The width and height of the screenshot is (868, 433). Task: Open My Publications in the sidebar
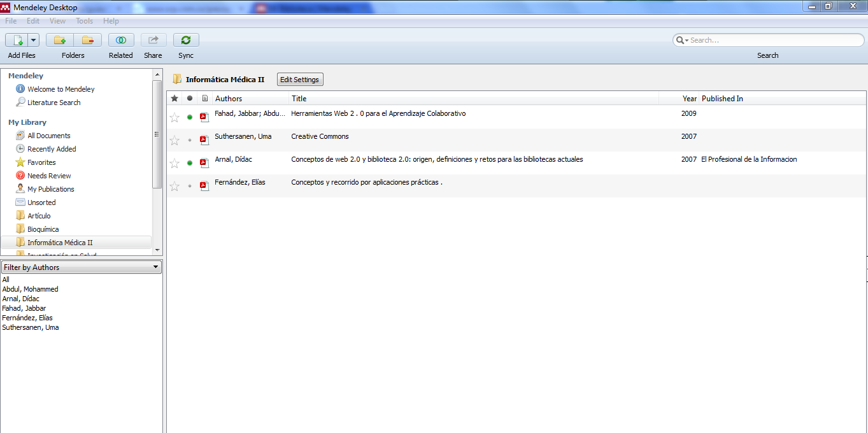[x=50, y=189]
